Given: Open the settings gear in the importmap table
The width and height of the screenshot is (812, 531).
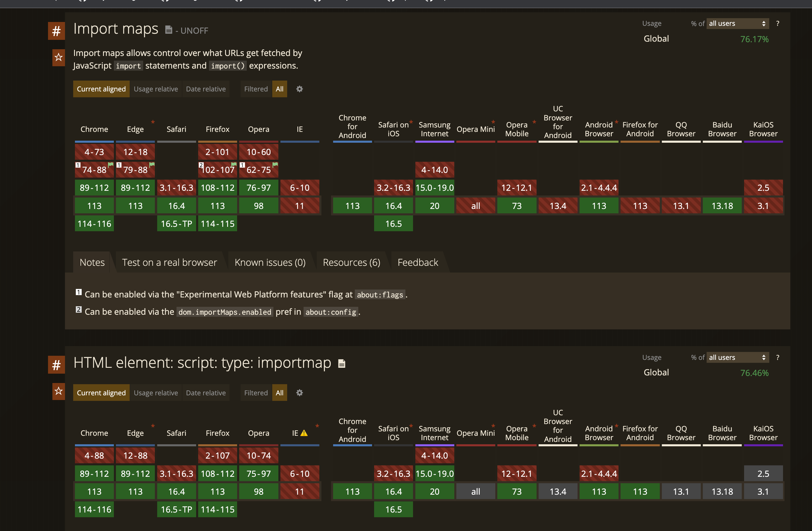Looking at the screenshot, I should (x=299, y=393).
